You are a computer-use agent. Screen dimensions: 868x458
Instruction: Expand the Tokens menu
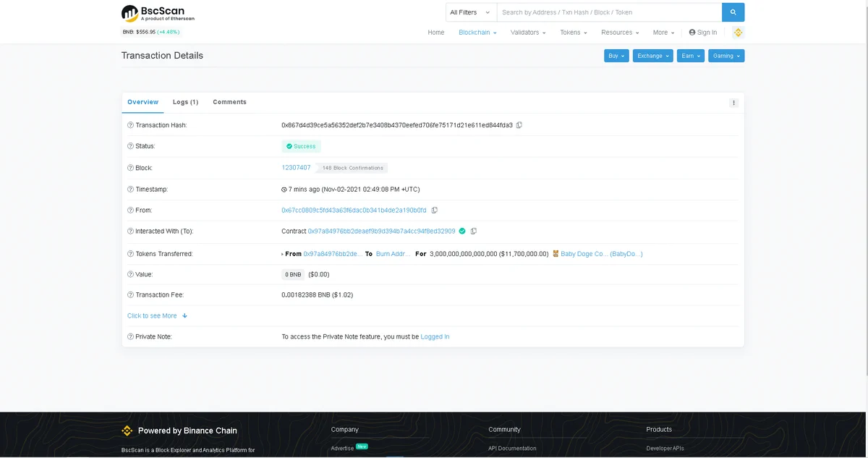(x=574, y=33)
